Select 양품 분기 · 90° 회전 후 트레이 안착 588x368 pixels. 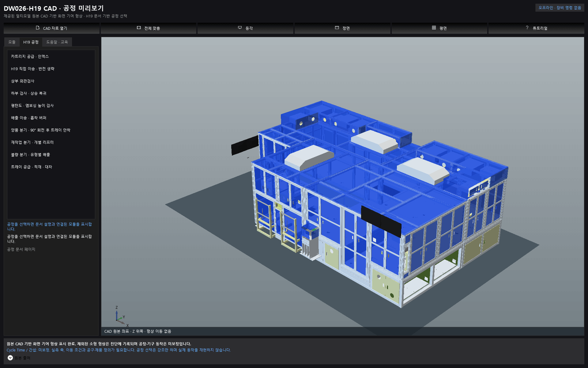pos(51,130)
